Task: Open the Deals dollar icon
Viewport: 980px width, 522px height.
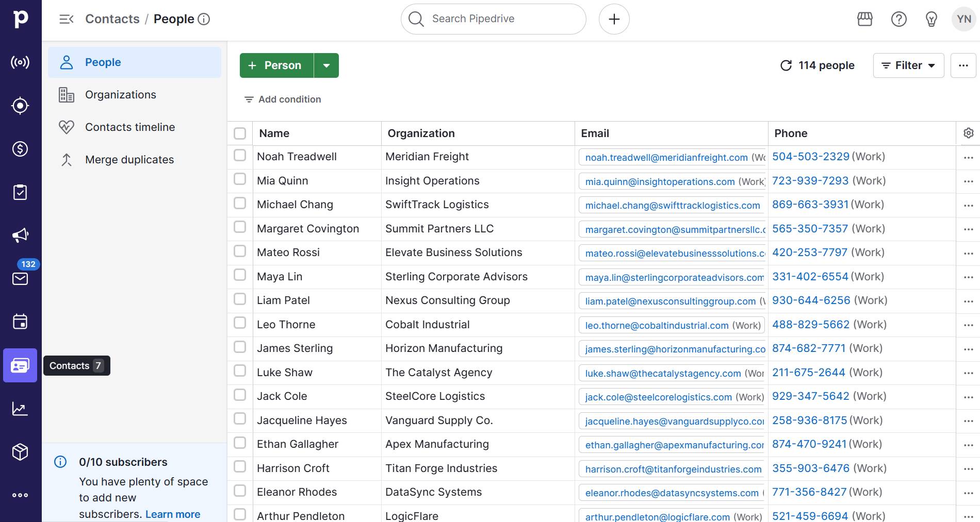Action: pyautogui.click(x=20, y=149)
